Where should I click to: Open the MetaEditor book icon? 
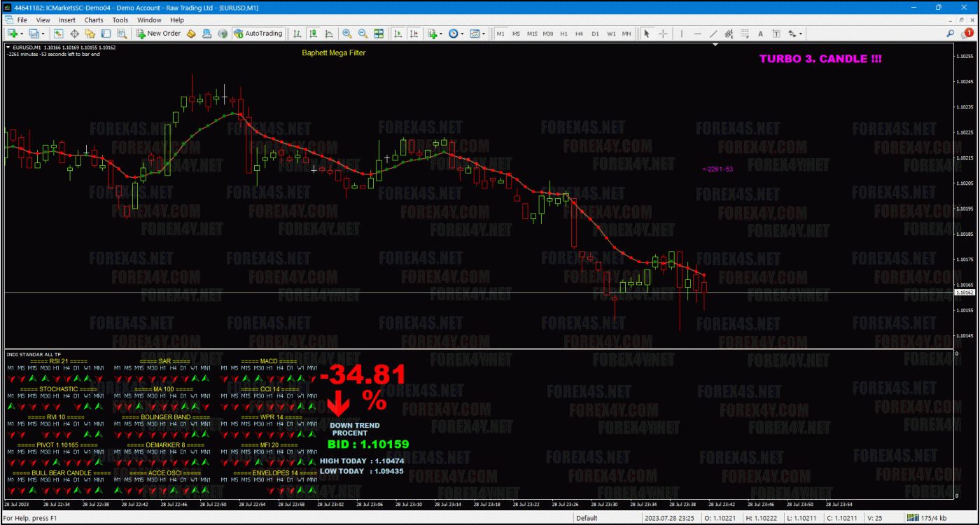coord(190,34)
